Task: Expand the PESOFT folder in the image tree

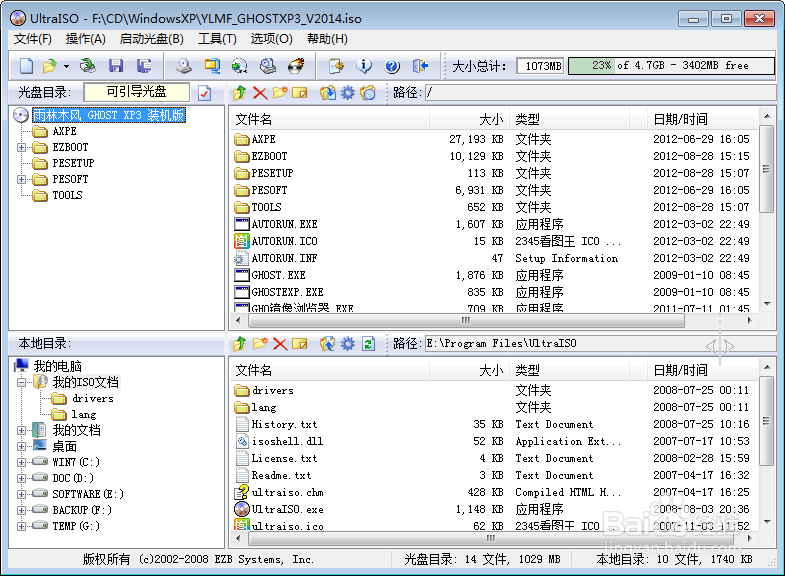Action: coord(22,179)
